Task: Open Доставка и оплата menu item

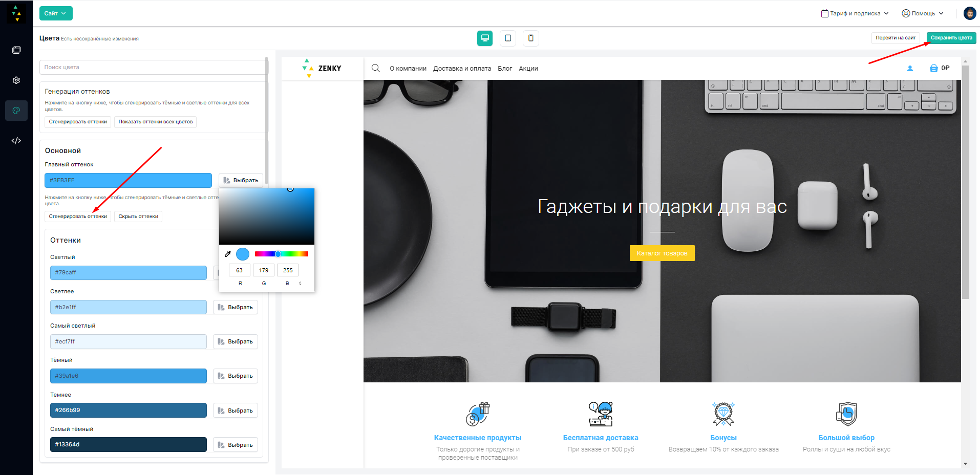Action: click(462, 69)
